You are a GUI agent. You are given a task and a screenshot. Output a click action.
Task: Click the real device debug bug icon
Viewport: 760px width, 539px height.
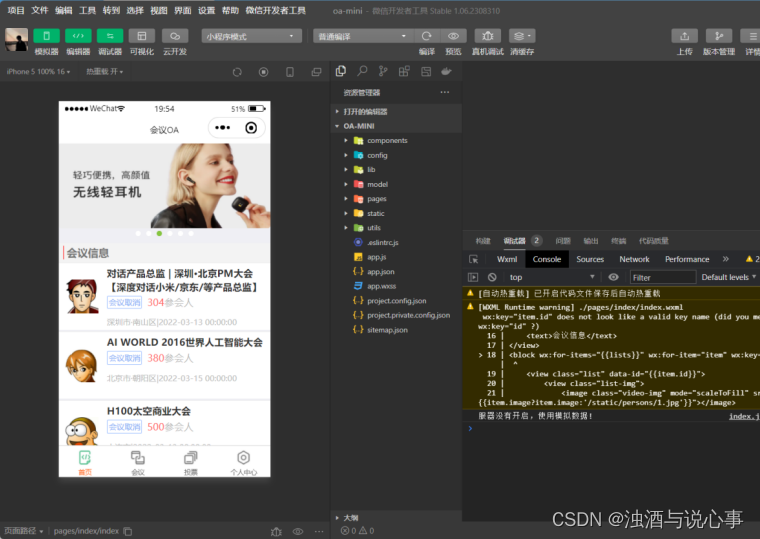click(x=488, y=36)
